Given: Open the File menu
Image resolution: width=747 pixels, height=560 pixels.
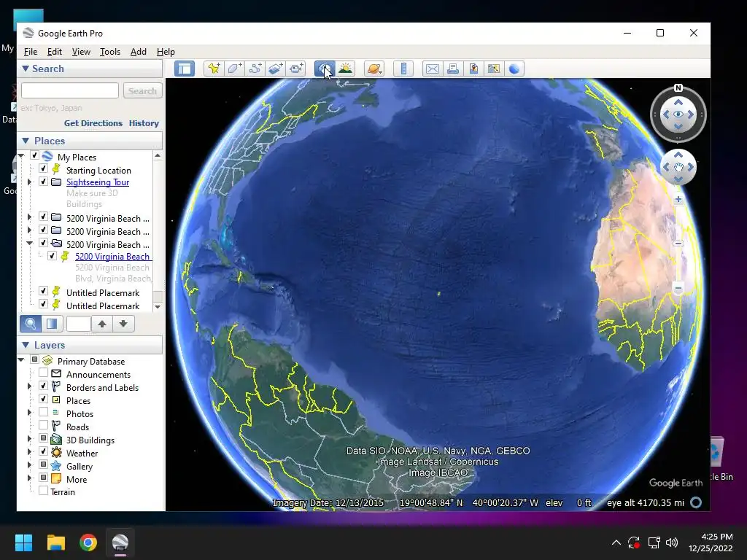Looking at the screenshot, I should [31, 52].
